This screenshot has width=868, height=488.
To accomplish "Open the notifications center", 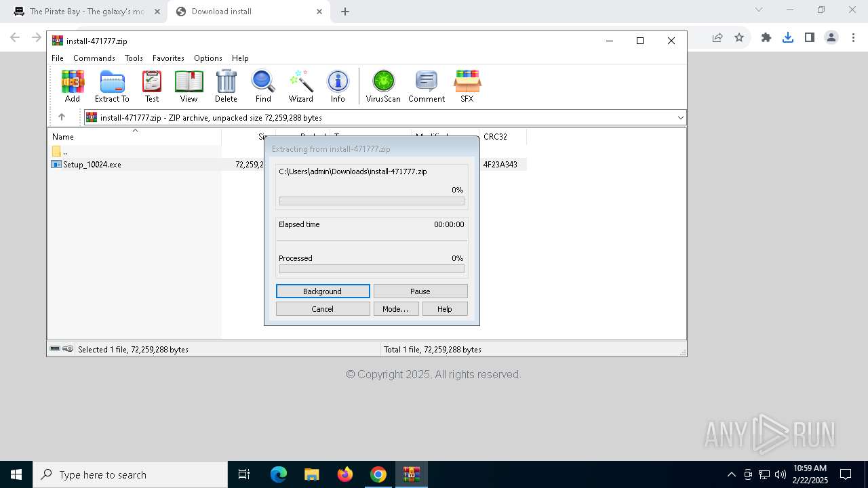I will 846,474.
